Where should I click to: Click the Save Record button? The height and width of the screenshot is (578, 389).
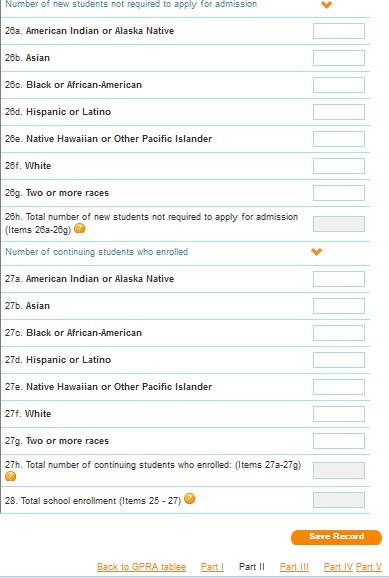coord(336,537)
